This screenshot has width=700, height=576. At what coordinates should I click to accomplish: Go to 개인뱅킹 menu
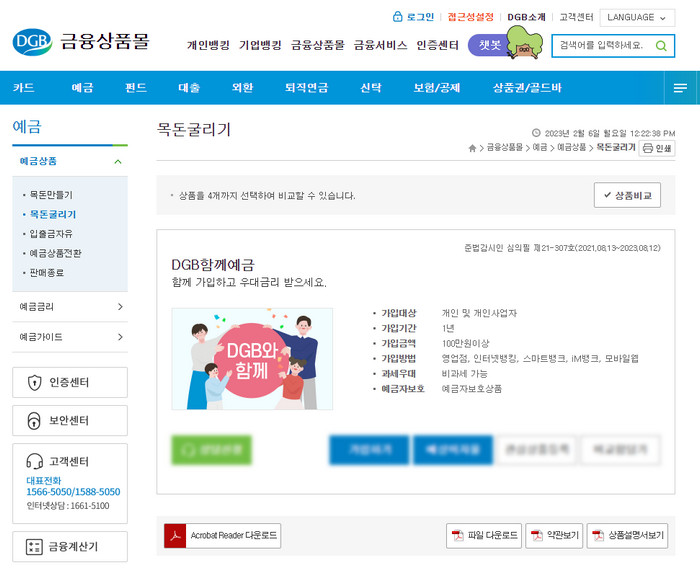tap(208, 45)
